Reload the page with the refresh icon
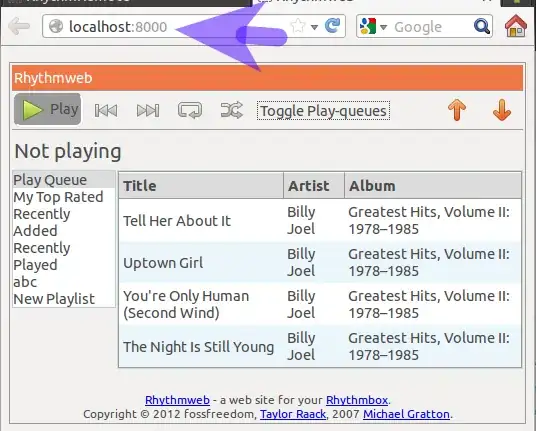This screenshot has height=431, width=536. pos(332,26)
